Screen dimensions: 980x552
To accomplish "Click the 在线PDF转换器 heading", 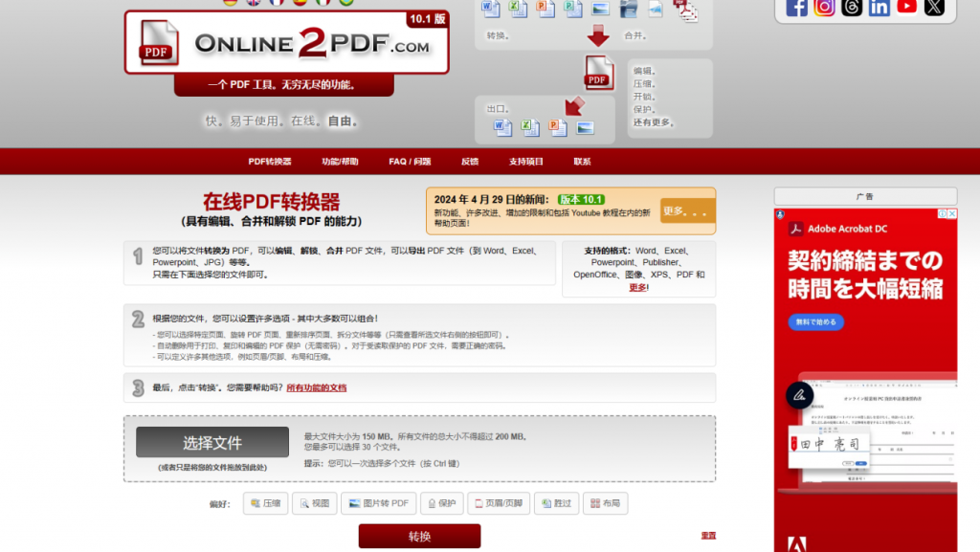I will point(271,202).
